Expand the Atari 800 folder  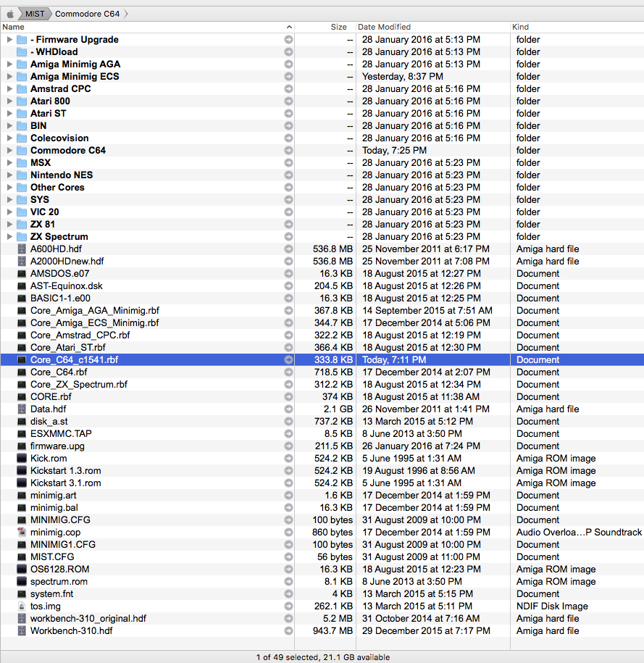pyautogui.click(x=9, y=101)
